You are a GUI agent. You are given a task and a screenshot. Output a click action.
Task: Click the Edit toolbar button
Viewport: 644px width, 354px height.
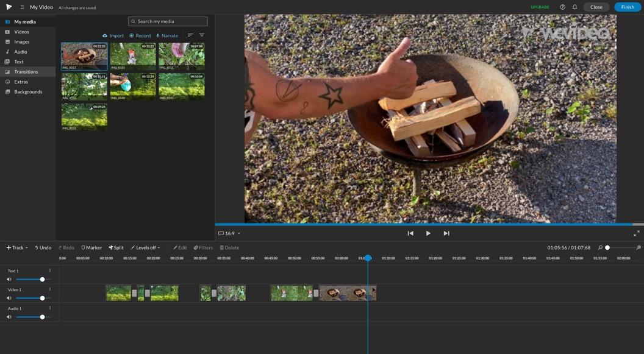point(180,247)
